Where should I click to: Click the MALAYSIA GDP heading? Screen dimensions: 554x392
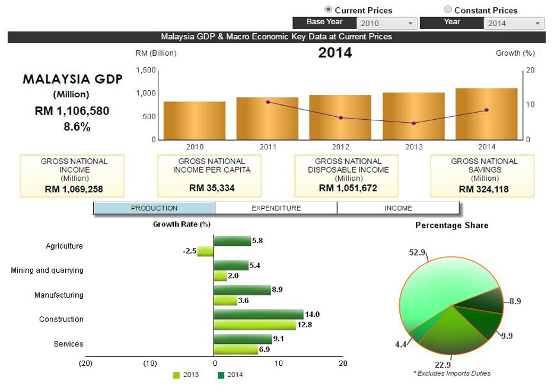(x=73, y=79)
